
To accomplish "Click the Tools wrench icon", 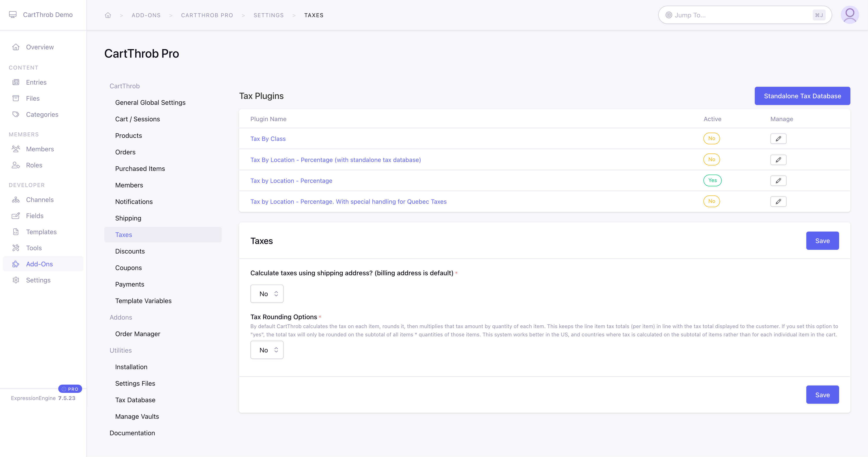I will click(16, 248).
